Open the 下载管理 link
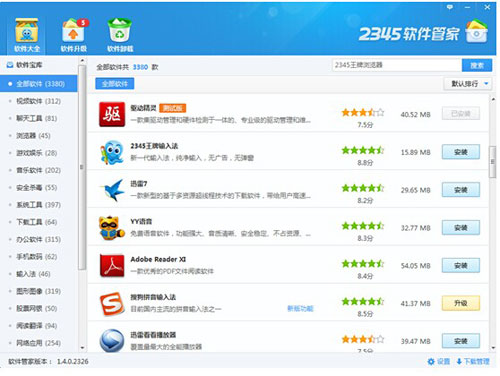500x376 pixels. tap(473, 361)
